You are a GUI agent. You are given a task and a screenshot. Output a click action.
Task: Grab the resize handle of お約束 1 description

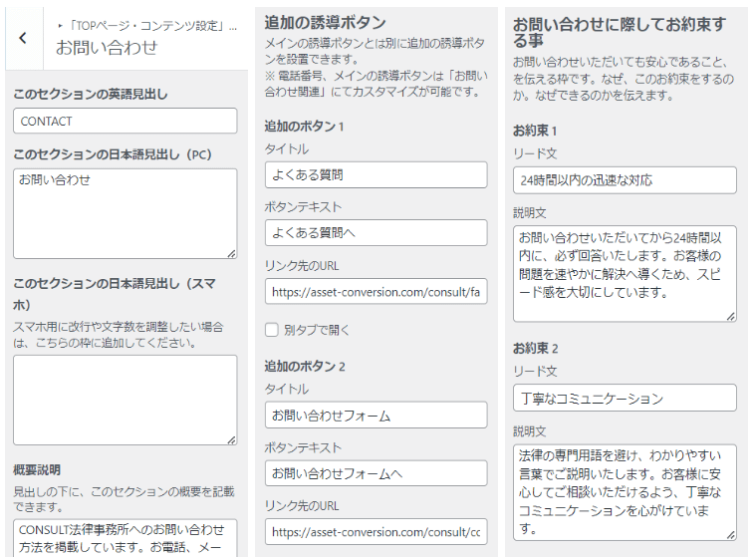pos(731,316)
